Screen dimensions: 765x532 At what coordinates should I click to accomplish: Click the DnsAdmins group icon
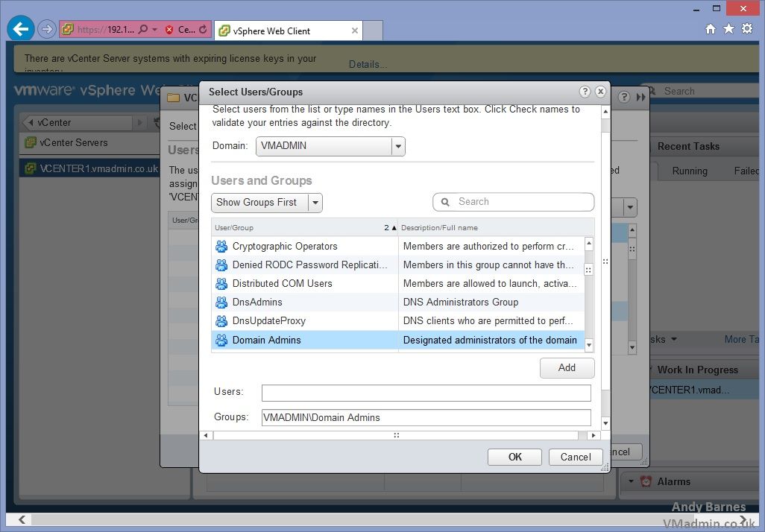pyautogui.click(x=221, y=303)
